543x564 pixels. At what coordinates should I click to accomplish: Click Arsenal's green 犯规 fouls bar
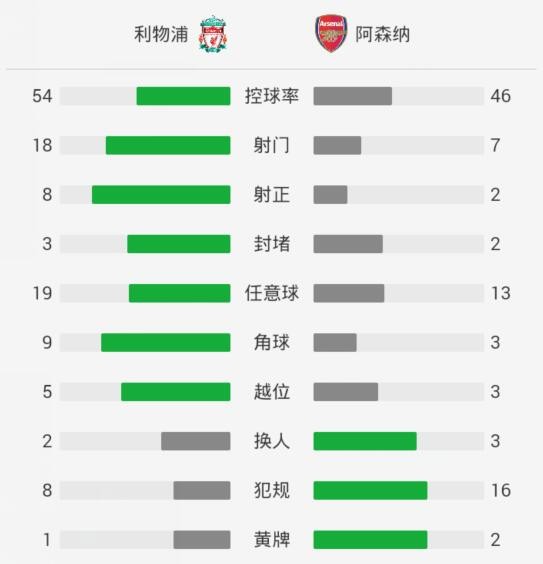point(370,490)
